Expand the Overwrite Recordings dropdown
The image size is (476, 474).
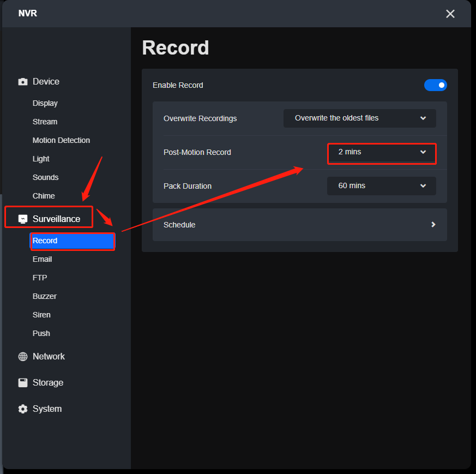pos(359,118)
